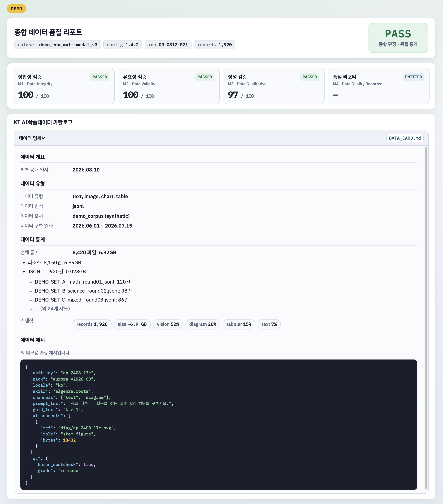Click the 데모용 가상 예시입니다 note

(x=45, y=353)
